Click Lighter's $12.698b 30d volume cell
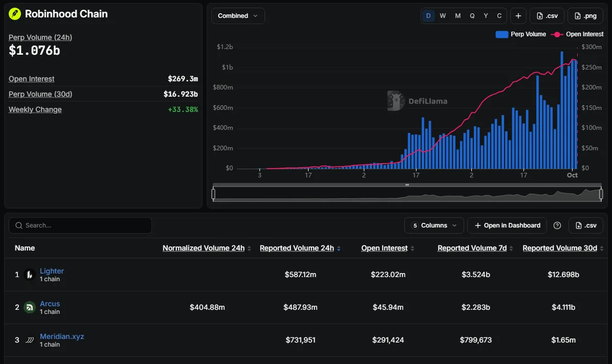Screen dimensions: 612x364 pyautogui.click(x=563, y=275)
